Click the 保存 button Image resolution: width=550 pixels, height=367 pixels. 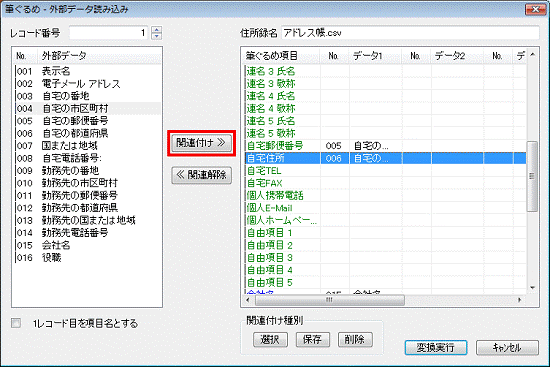click(313, 339)
